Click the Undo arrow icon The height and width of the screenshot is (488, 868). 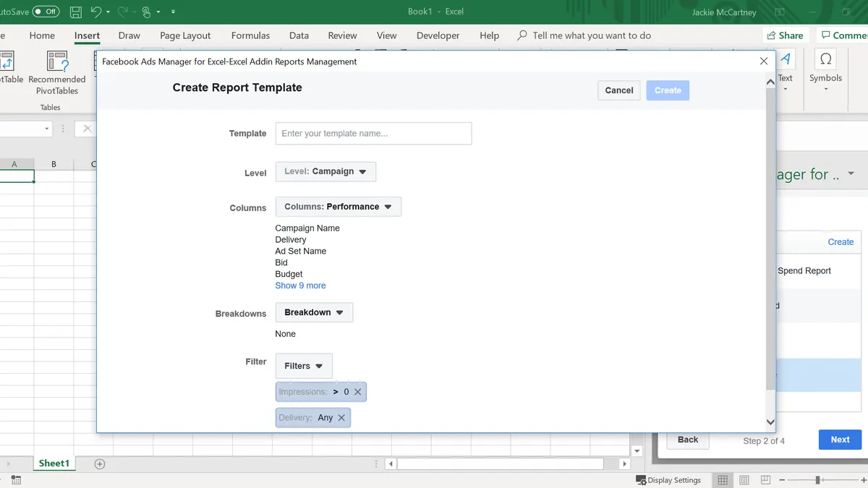[95, 12]
